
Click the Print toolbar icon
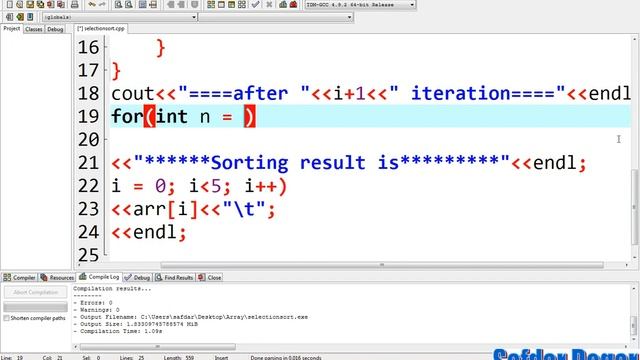click(x=74, y=4)
